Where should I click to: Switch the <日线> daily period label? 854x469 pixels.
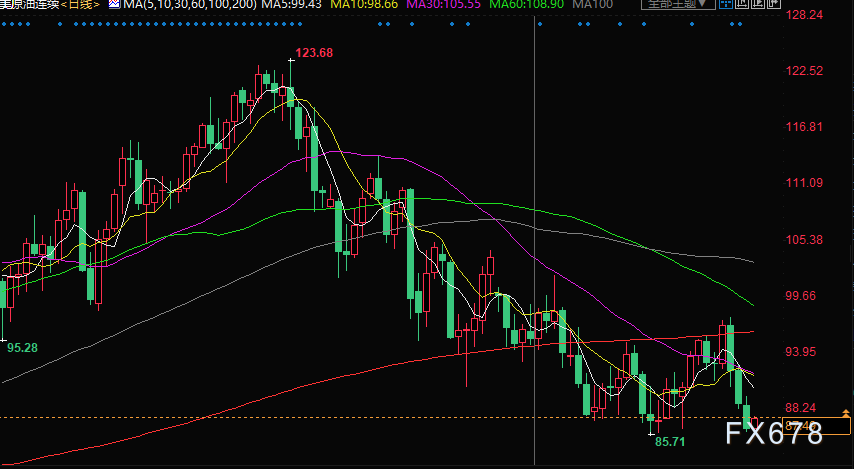81,4
